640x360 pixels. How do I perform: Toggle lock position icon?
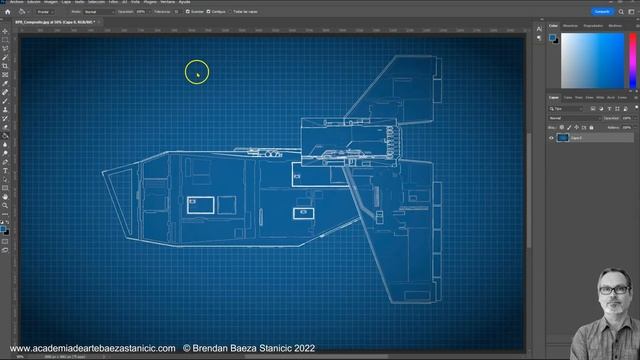pyautogui.click(x=576, y=128)
